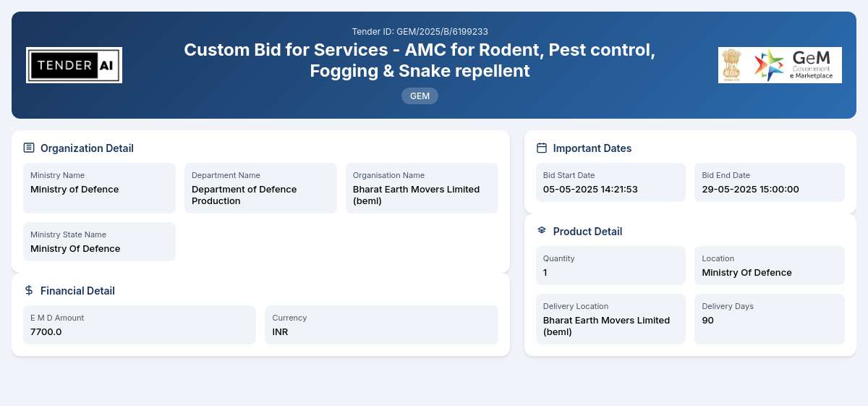This screenshot has height=406, width=868.
Task: Select the Ministry Name field card
Action: (99, 188)
